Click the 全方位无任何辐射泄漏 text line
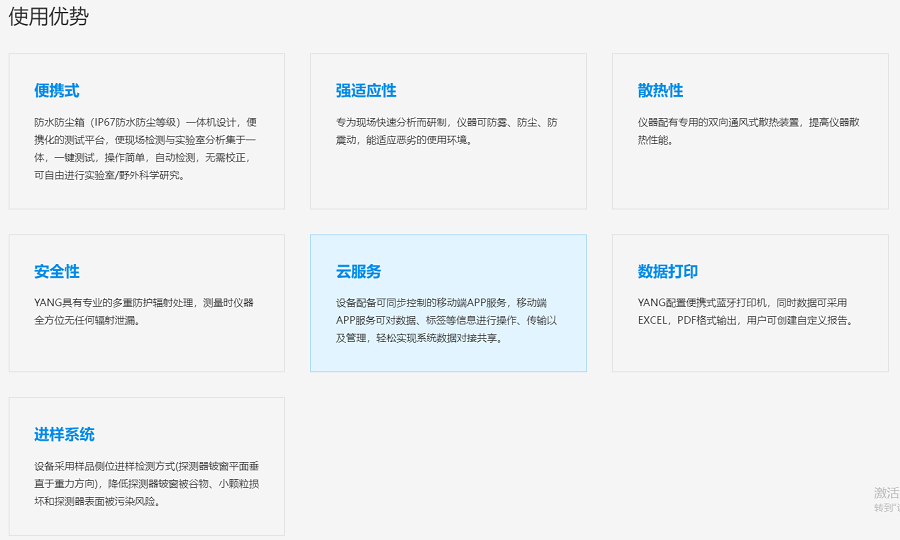This screenshot has height=540, width=900. coord(87,321)
